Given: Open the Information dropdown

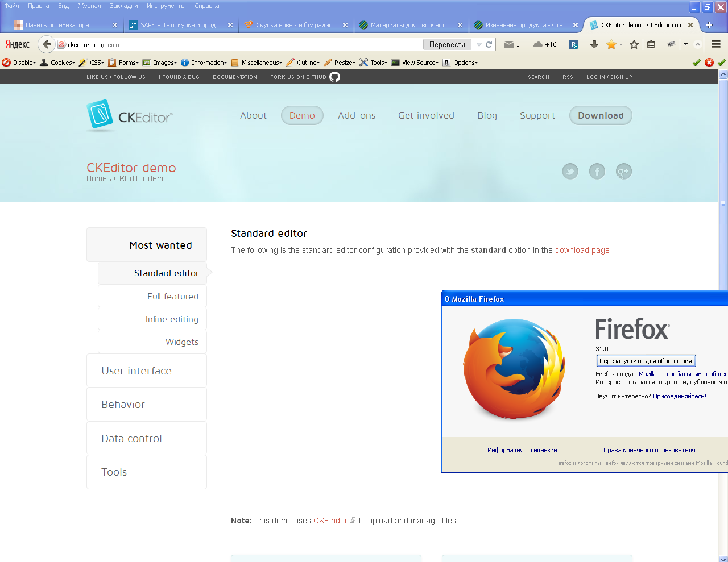Looking at the screenshot, I should click(204, 63).
